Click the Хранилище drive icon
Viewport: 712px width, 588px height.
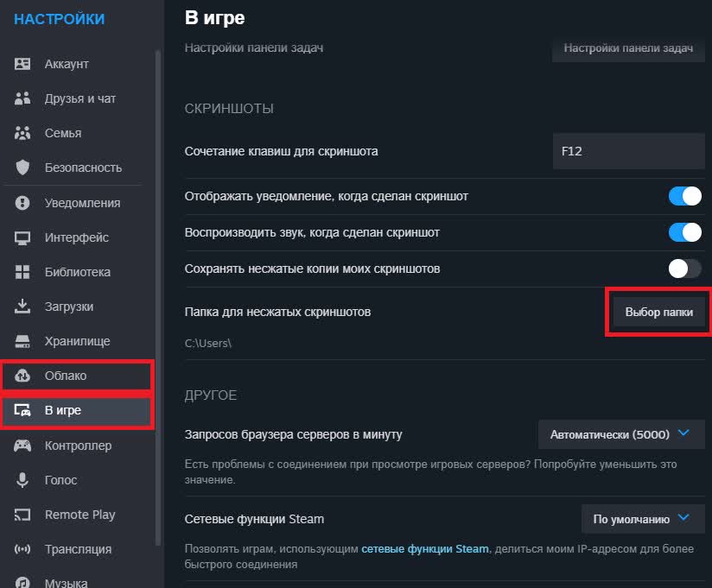click(22, 341)
